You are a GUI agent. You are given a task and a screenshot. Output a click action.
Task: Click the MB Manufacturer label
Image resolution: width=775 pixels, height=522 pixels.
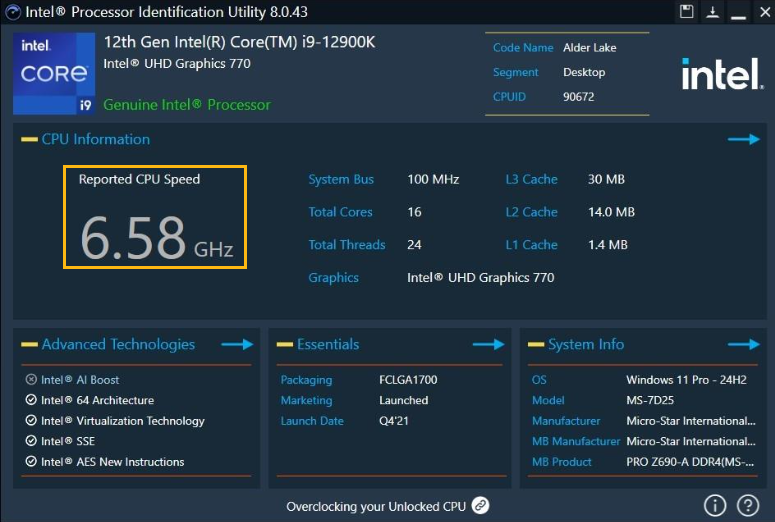(x=576, y=441)
